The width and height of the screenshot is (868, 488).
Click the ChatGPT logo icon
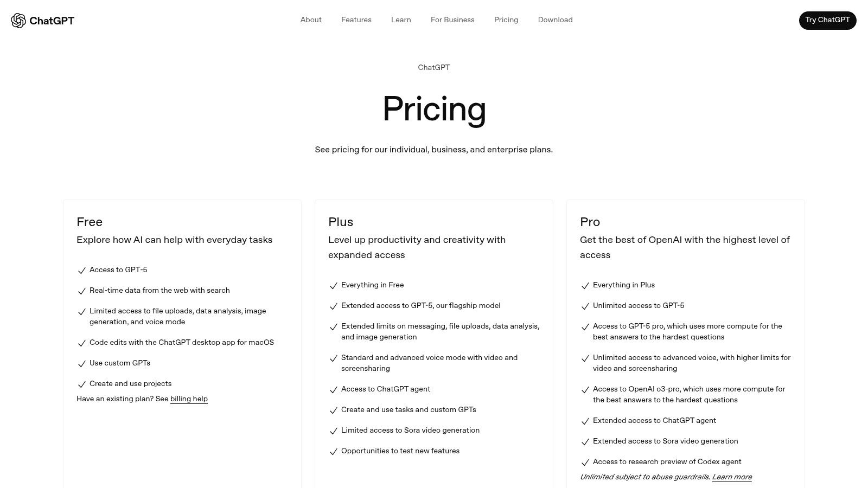pyautogui.click(x=18, y=21)
